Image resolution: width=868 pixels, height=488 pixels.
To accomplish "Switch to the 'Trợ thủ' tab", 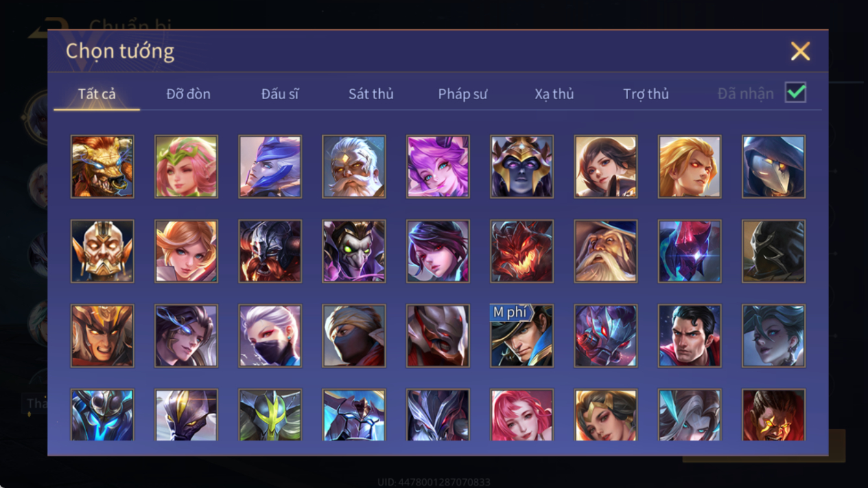I will click(x=646, y=94).
